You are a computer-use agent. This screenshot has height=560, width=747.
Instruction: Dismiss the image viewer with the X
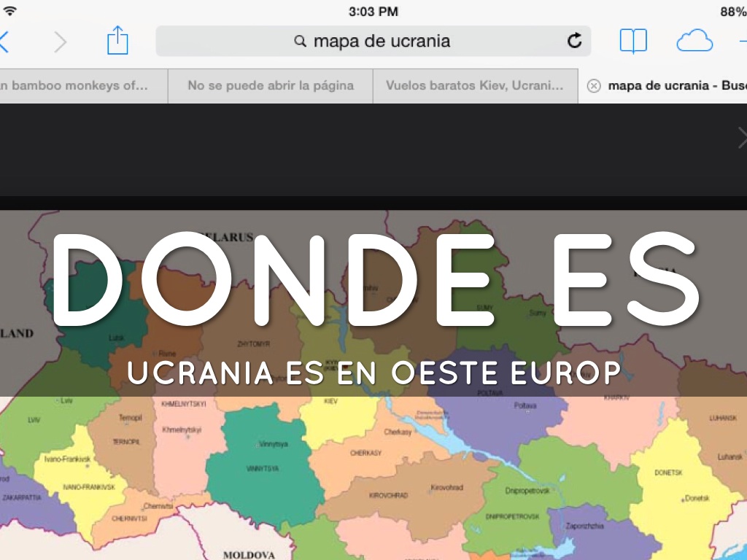coord(742,137)
